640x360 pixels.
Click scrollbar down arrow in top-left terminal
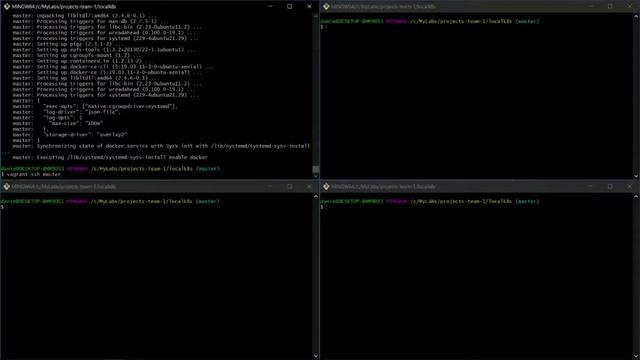(x=316, y=176)
